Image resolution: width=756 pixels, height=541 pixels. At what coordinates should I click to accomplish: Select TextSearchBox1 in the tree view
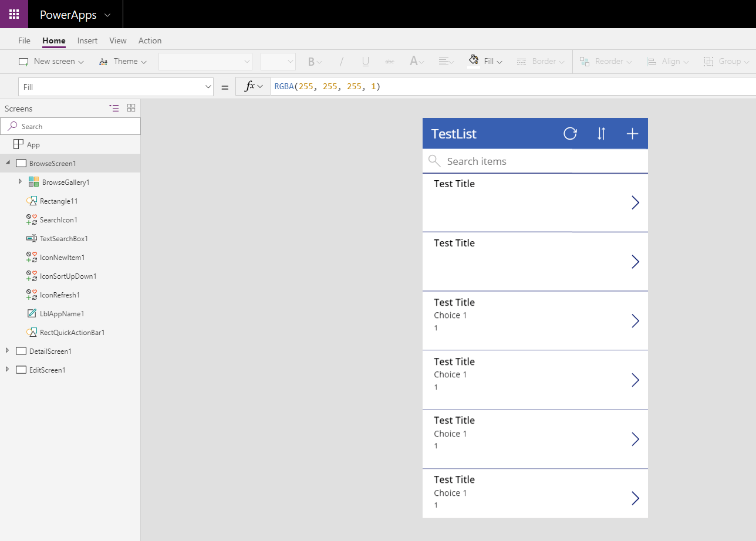click(x=64, y=239)
